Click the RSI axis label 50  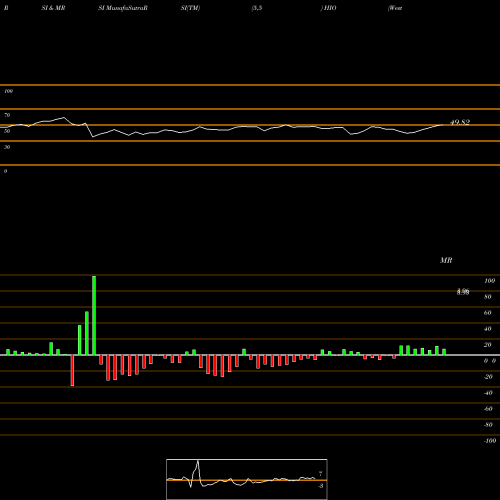[x=7, y=131]
